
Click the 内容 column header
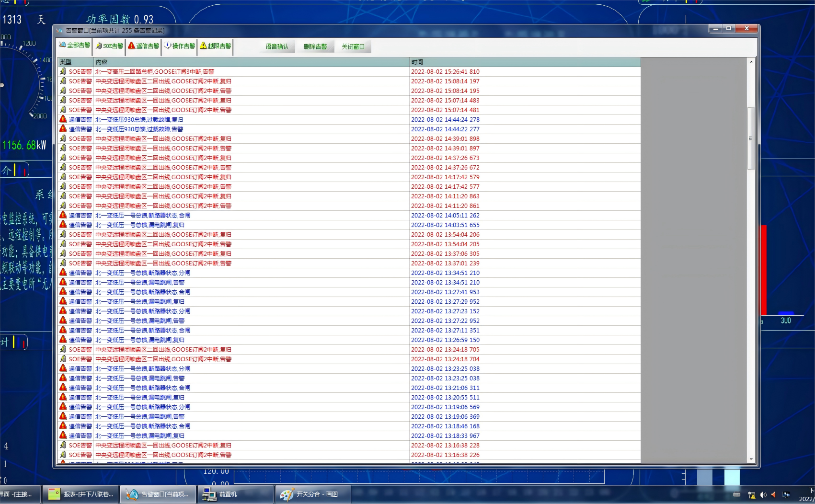252,62
